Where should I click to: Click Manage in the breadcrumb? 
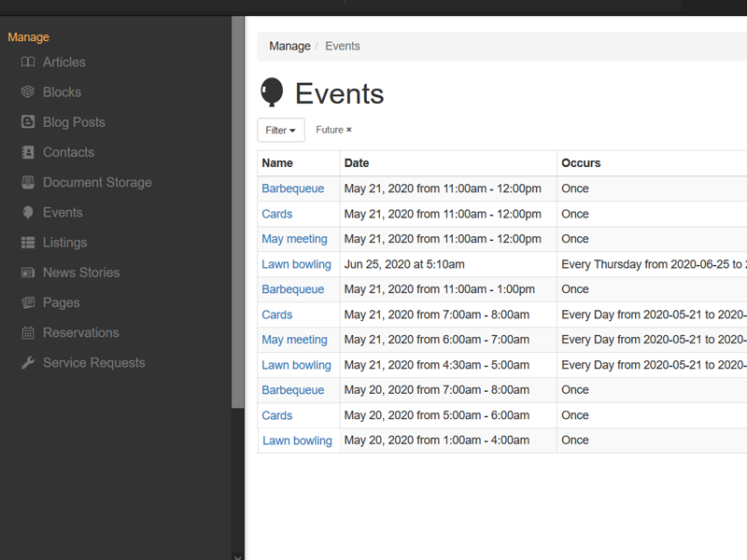pos(289,46)
